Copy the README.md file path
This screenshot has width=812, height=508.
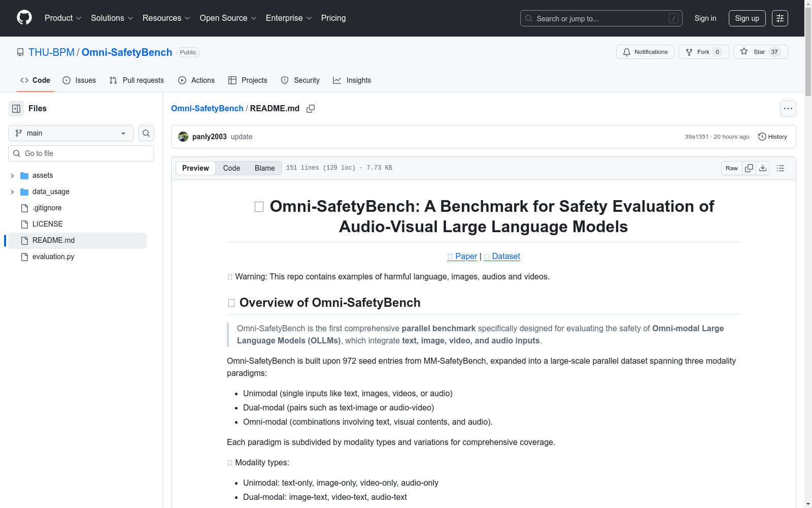pyautogui.click(x=311, y=109)
